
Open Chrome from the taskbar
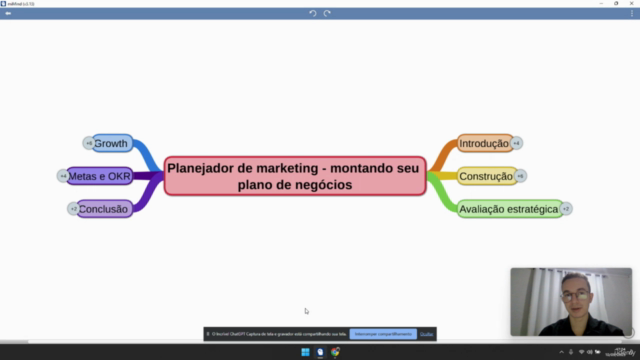coord(335,352)
